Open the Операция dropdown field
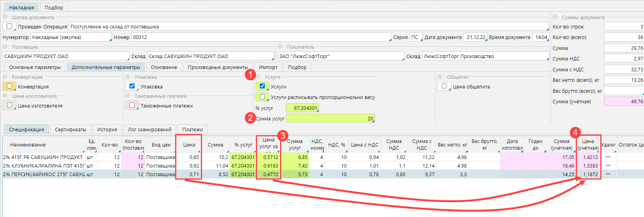Image resolution: width=644 pixels, height=217 pixels. coord(308,27)
